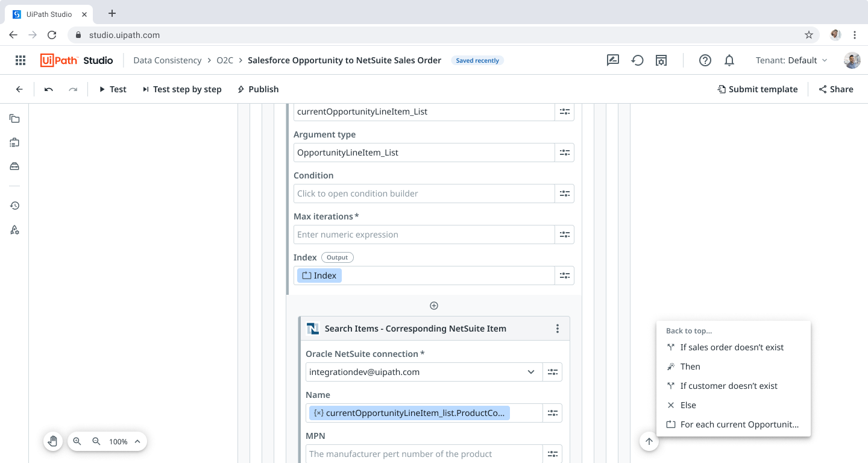
Task: Click the Condition builder input
Action: (x=424, y=194)
